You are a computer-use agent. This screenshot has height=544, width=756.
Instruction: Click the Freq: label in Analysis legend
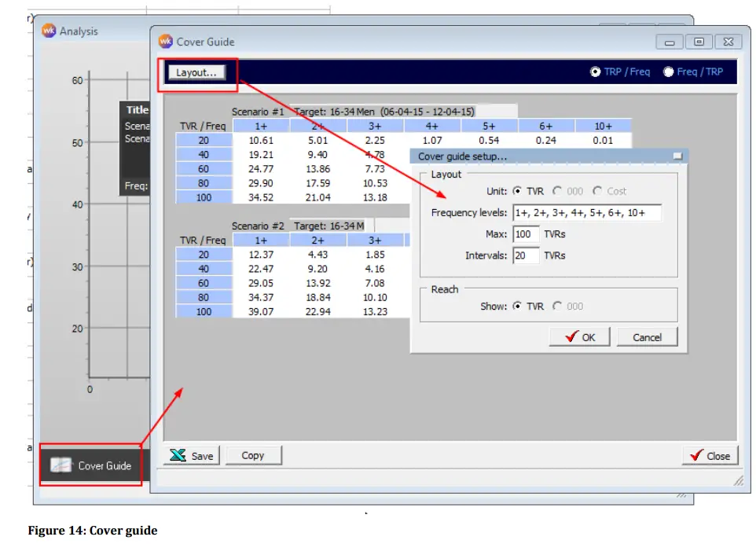click(136, 186)
